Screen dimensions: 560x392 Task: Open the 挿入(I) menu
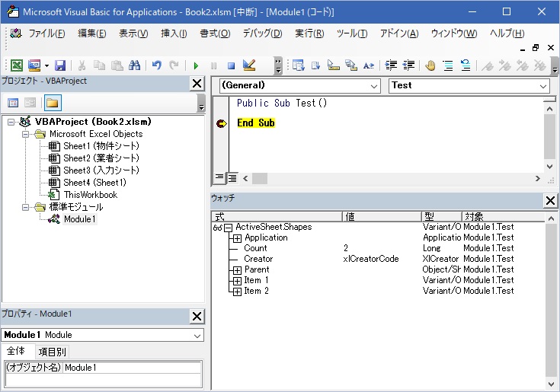pos(174,33)
